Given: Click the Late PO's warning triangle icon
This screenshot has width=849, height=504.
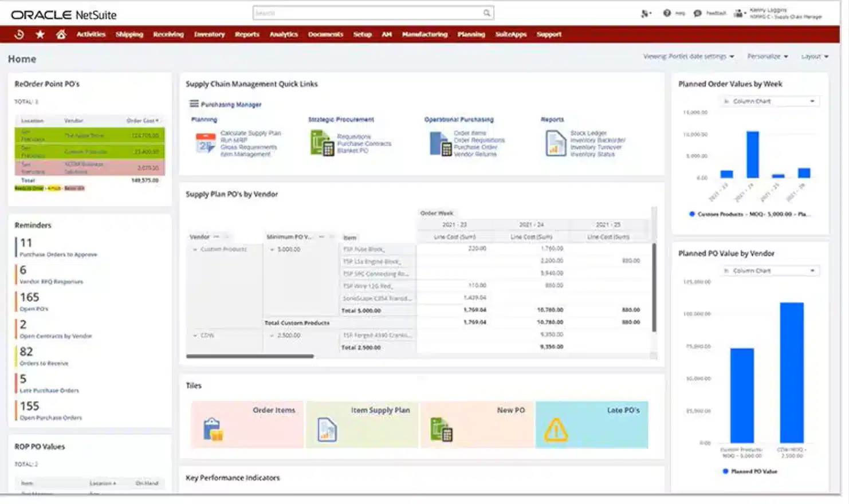Looking at the screenshot, I should click(x=556, y=430).
